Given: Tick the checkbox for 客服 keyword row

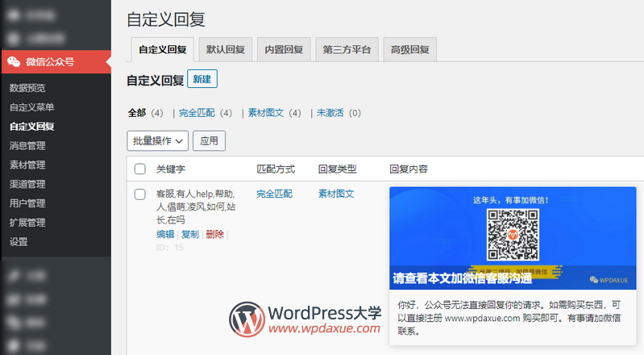Looking at the screenshot, I should pos(140,194).
